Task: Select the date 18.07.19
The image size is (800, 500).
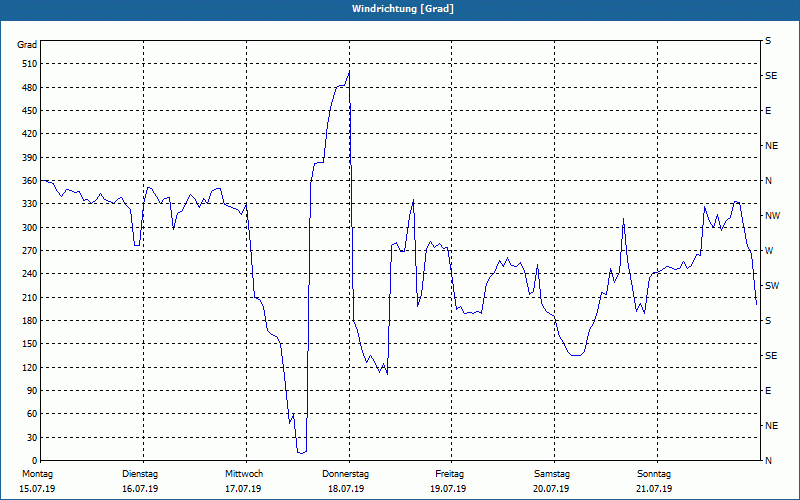Action: pos(346,489)
